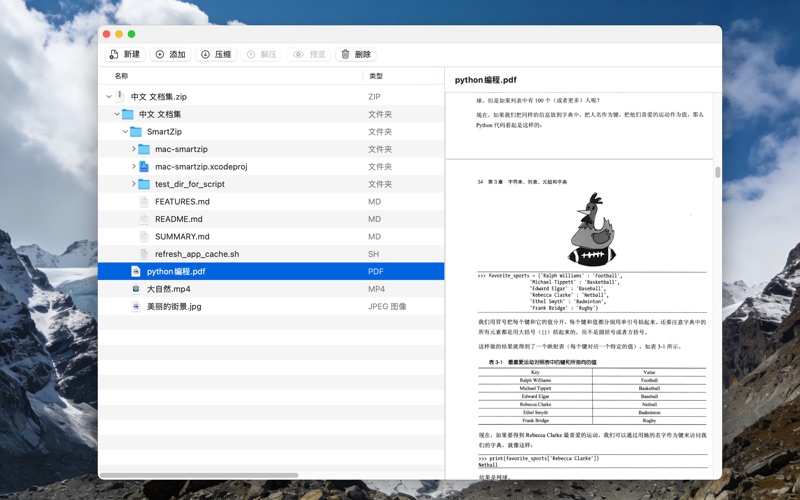The width and height of the screenshot is (800, 500).
Task: Click the 新建 (New) toolbar button
Action: [x=125, y=54]
